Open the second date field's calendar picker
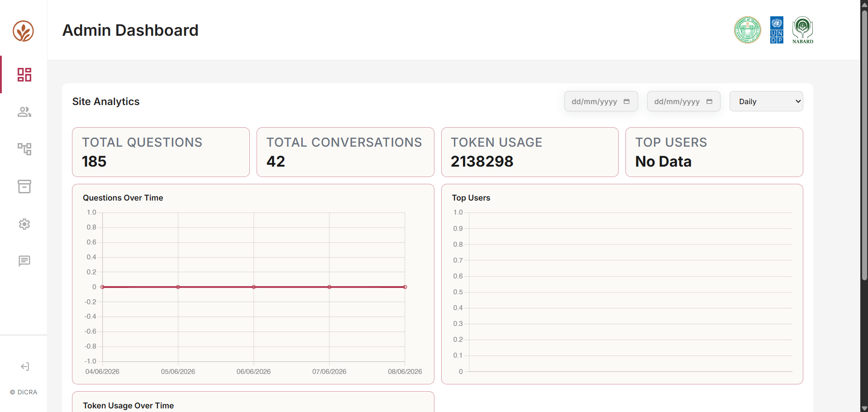This screenshot has width=868, height=412. pos(709,101)
